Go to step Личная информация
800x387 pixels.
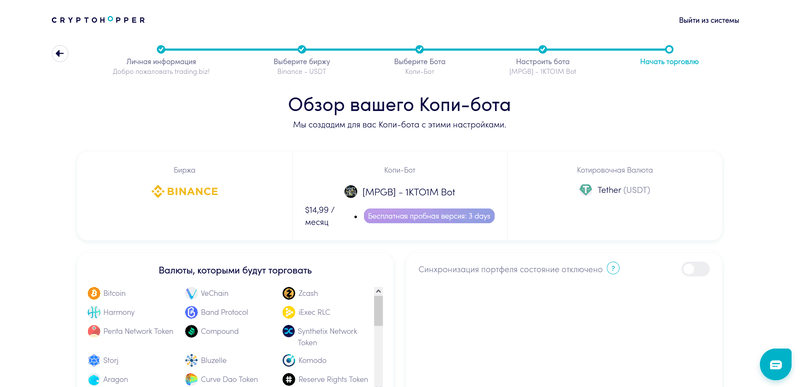[161, 62]
